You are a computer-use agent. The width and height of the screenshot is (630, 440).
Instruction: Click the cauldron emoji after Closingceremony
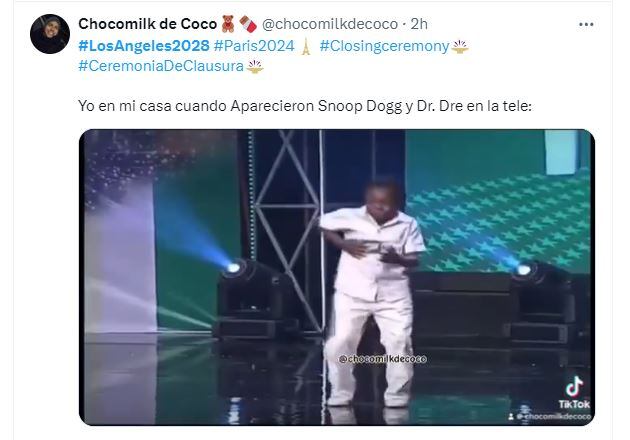coord(460,47)
